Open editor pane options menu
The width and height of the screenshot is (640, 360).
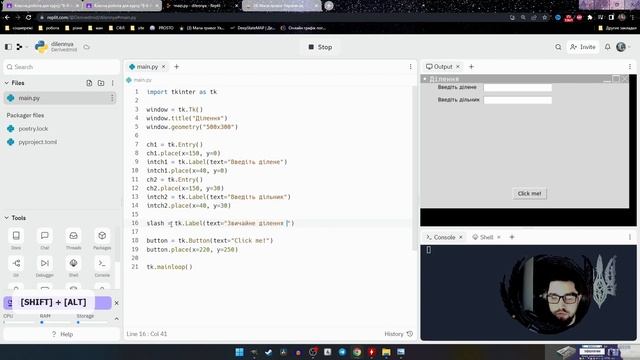[x=410, y=67]
